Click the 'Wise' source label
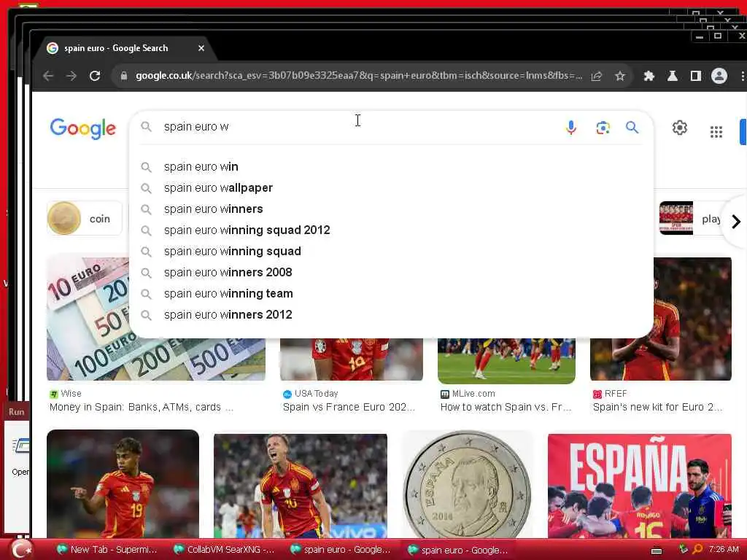Image resolution: width=747 pixels, height=560 pixels. pyautogui.click(x=71, y=393)
